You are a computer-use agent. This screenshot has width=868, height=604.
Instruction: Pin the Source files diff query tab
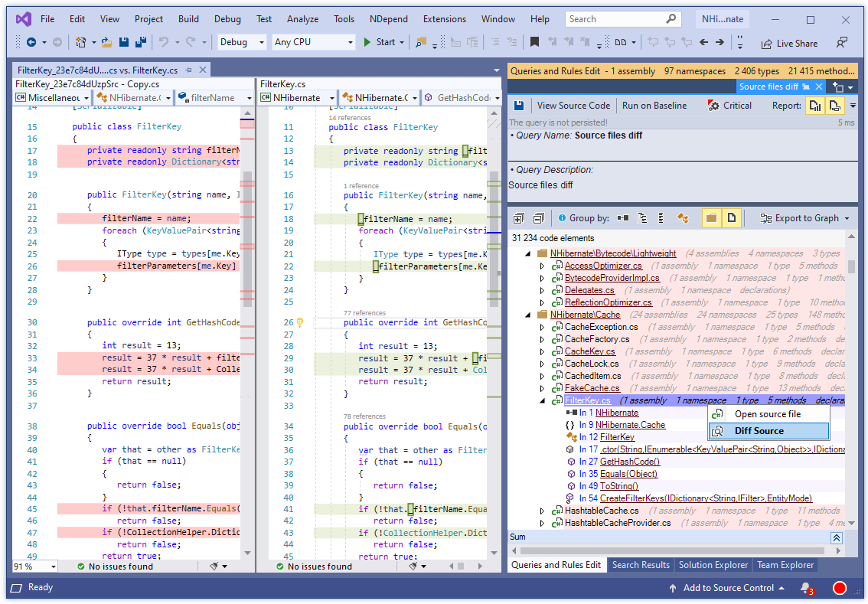(x=806, y=87)
